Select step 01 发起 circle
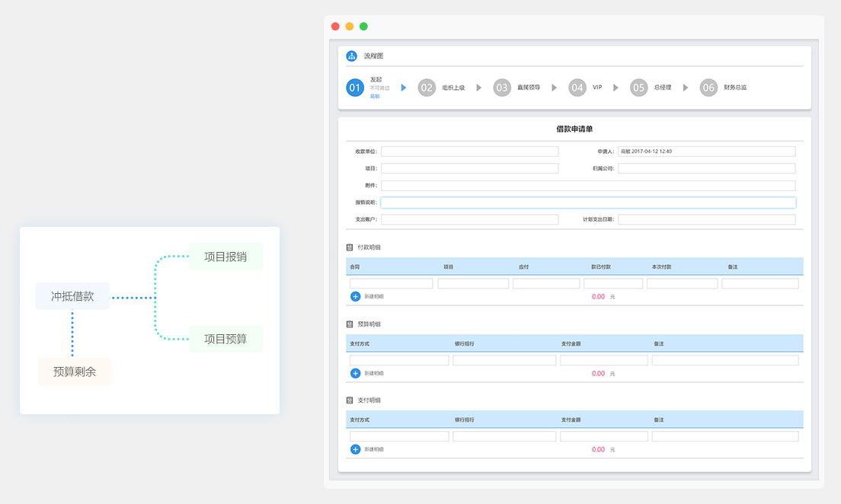The height and width of the screenshot is (504, 841). (354, 88)
